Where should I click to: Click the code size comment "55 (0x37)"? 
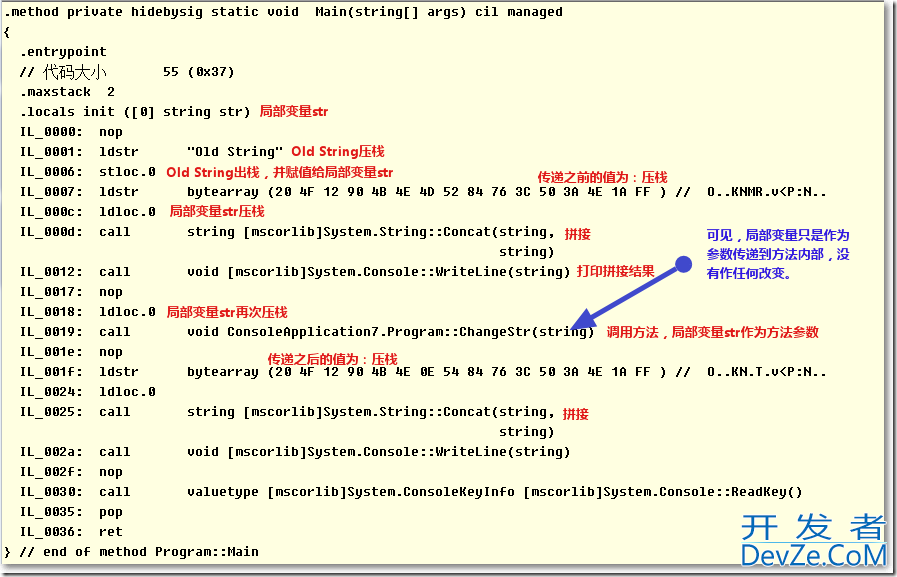coord(199,72)
